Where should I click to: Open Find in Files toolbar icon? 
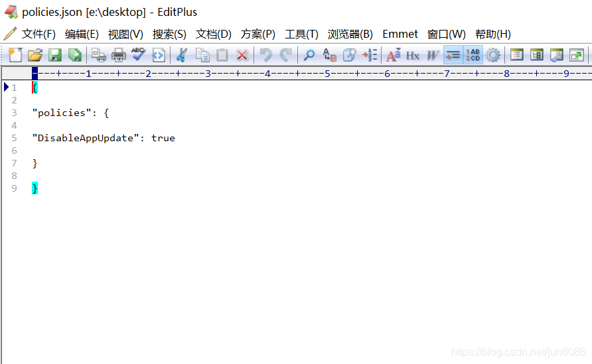coord(350,55)
